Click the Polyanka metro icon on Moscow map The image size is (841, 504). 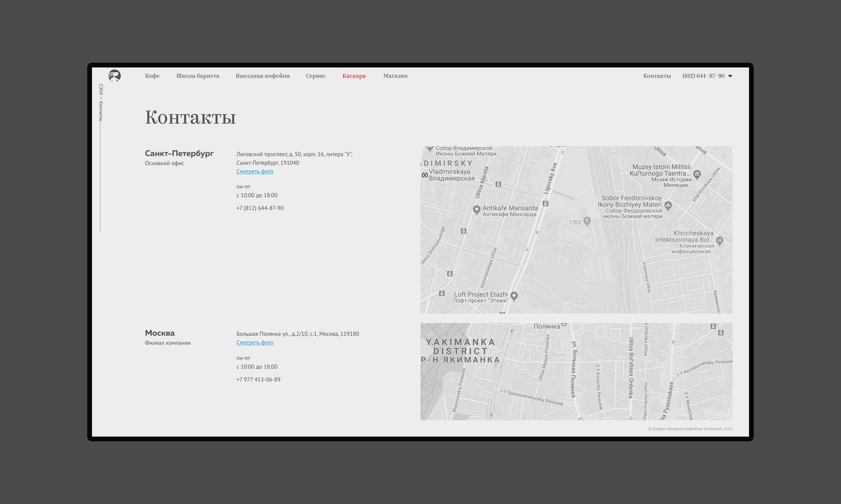(564, 324)
